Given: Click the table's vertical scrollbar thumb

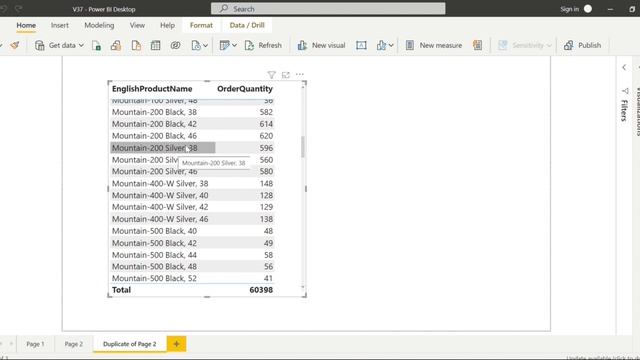Looking at the screenshot, I should pos(302,147).
